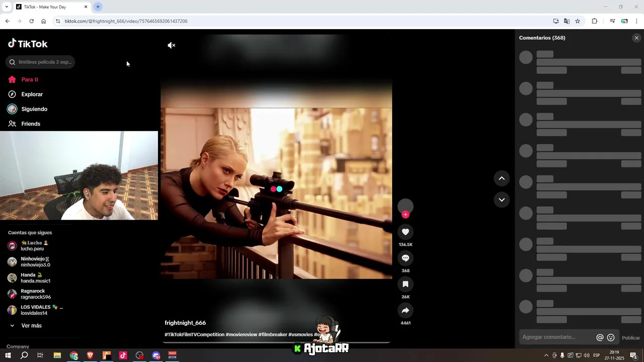Viewport: 644px width, 362px height.
Task: Go to the previous video with up chevron
Action: (x=502, y=178)
